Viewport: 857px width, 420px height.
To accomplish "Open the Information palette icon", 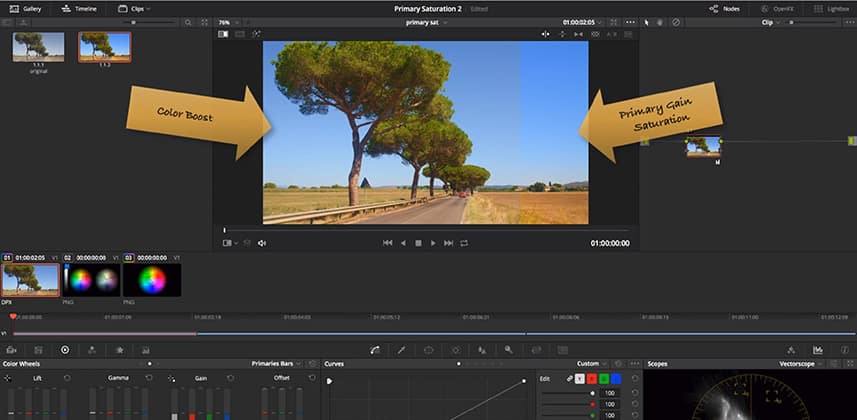I will pos(845,350).
